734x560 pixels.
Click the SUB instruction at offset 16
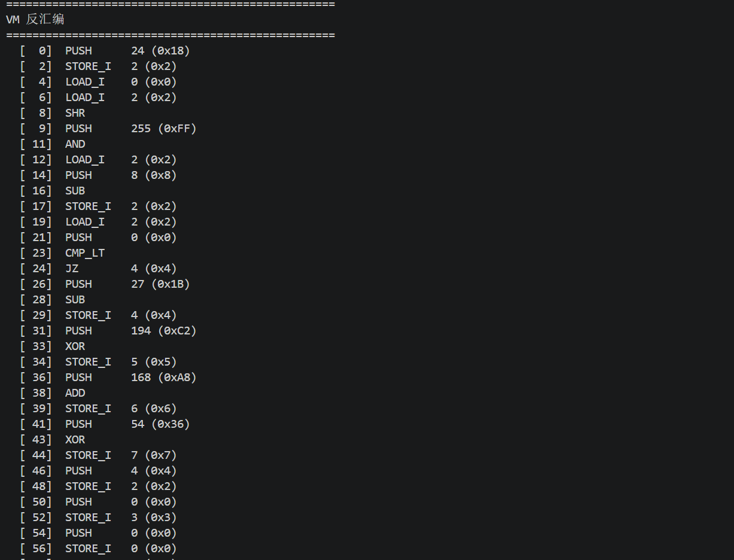(75, 191)
